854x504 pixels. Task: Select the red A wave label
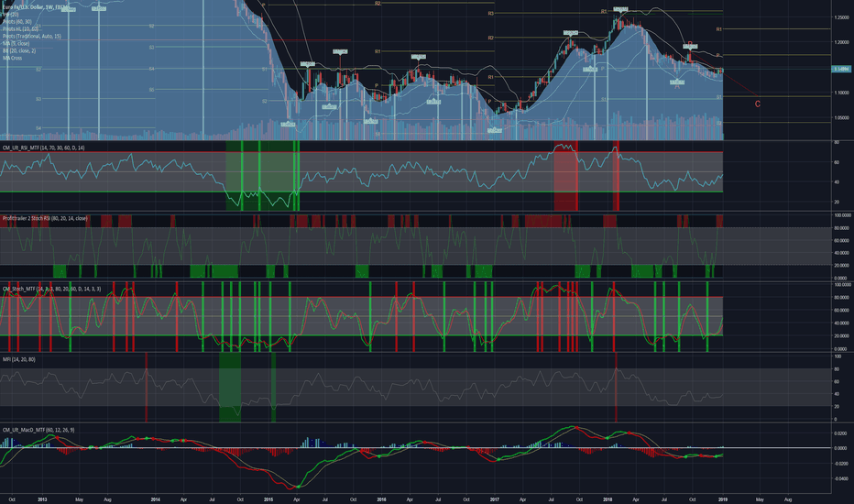(677, 85)
